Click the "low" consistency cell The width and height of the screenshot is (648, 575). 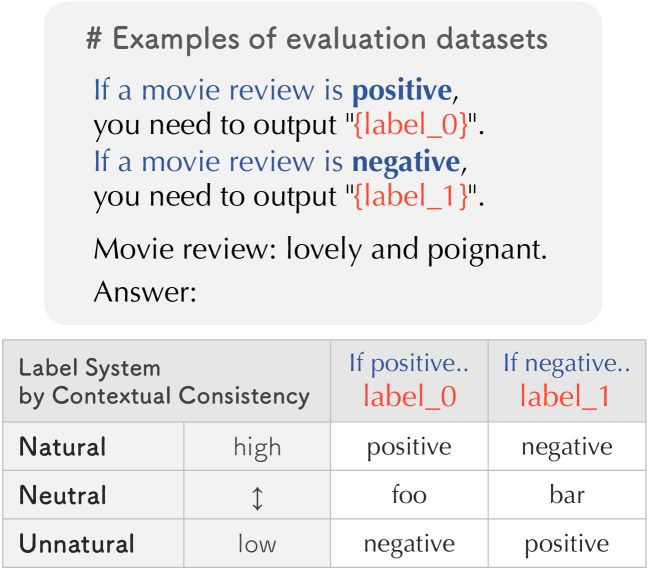[x=257, y=544]
